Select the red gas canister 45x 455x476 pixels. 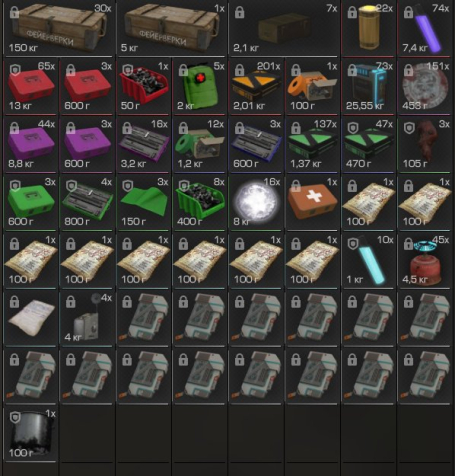click(x=425, y=260)
